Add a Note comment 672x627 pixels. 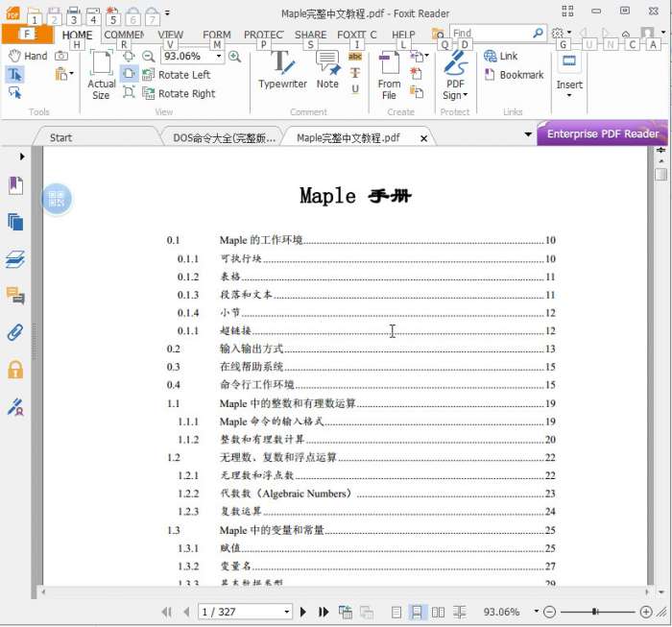pos(328,70)
